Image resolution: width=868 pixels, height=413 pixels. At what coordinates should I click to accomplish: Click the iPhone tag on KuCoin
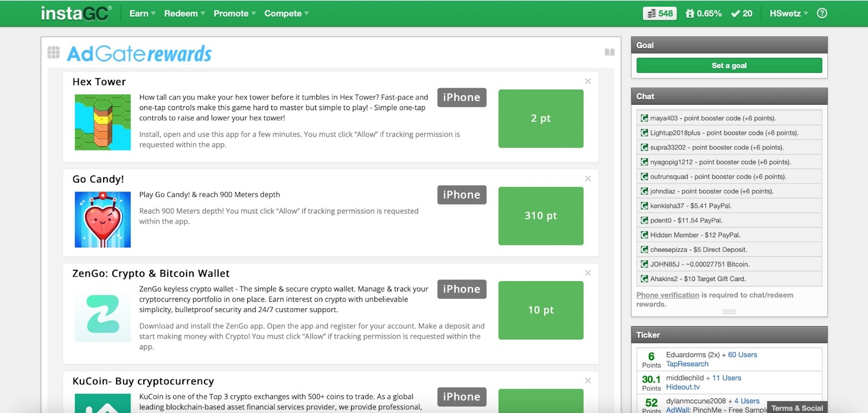462,397
